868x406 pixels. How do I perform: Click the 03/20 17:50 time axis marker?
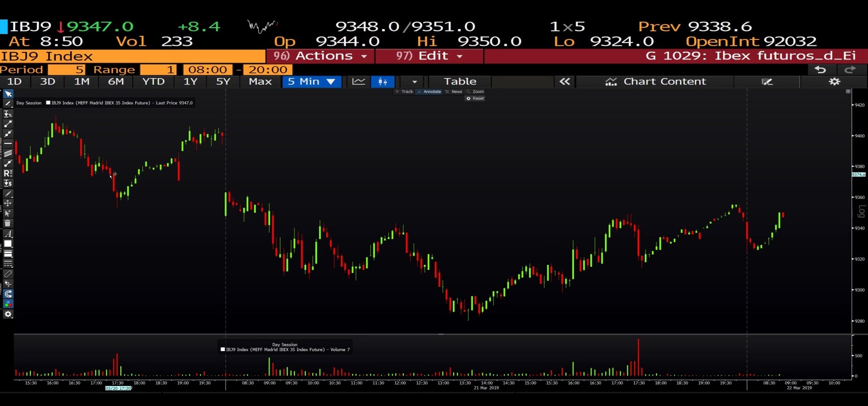118,388
